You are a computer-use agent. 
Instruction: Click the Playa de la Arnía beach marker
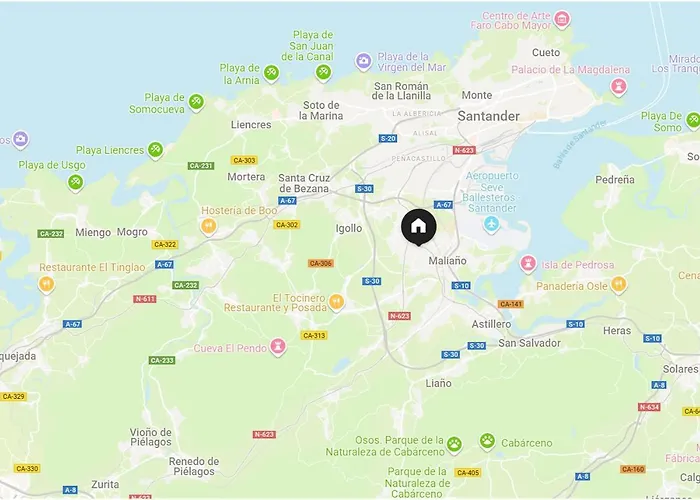(x=271, y=73)
